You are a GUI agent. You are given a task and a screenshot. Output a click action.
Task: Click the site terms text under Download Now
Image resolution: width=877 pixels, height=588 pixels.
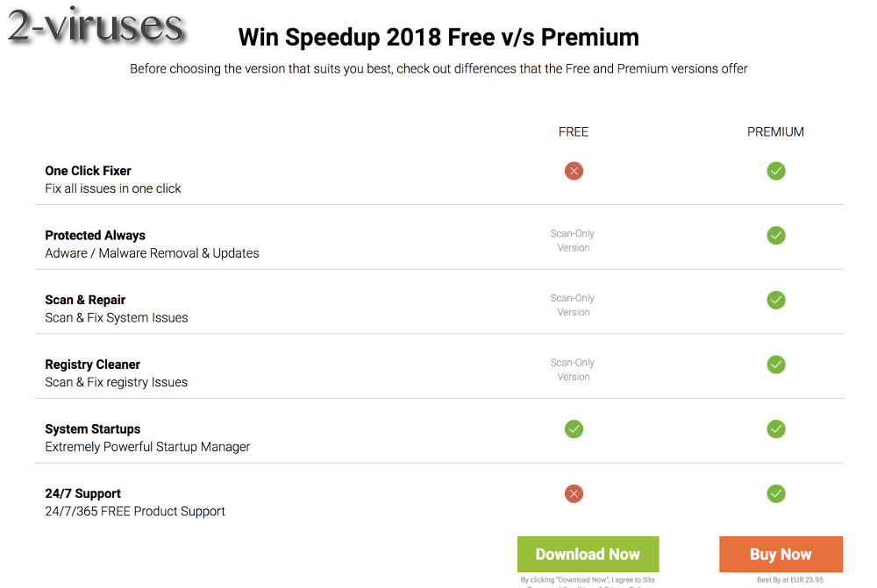[x=588, y=582]
